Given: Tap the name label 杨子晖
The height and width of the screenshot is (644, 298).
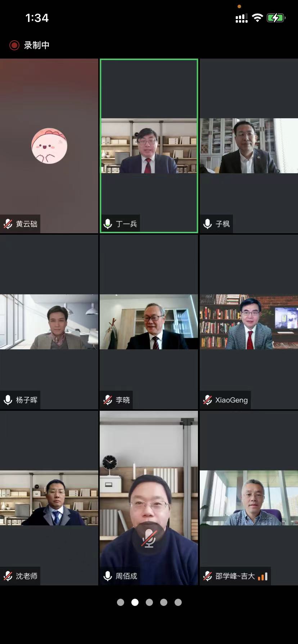Looking at the screenshot, I should click(x=27, y=400).
